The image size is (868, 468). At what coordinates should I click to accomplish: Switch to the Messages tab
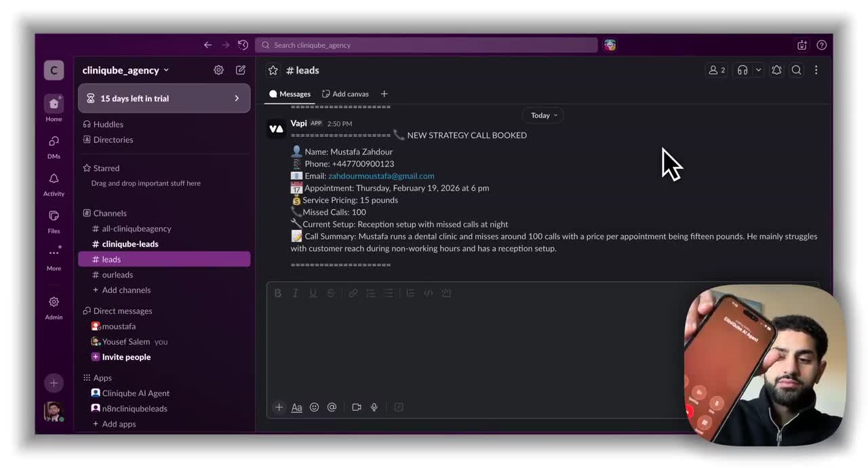pos(290,94)
